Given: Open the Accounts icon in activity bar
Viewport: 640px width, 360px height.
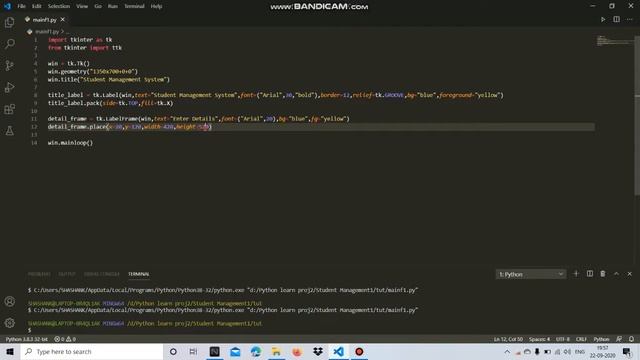Looking at the screenshot, I should pyautogui.click(x=9, y=301).
